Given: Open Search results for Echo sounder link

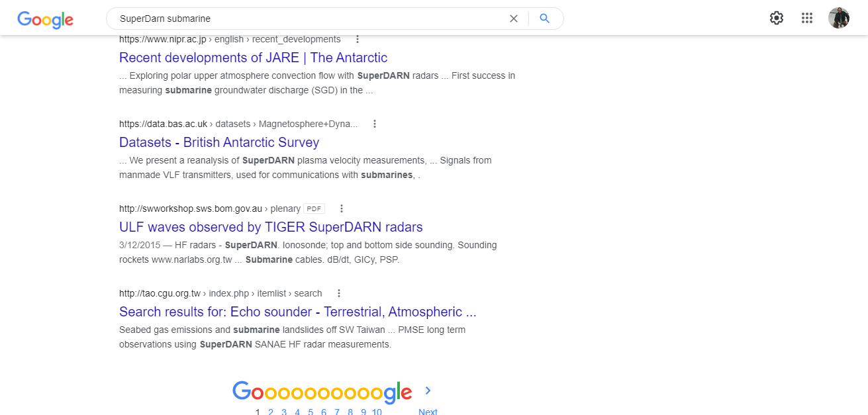Looking at the screenshot, I should click(x=297, y=312).
